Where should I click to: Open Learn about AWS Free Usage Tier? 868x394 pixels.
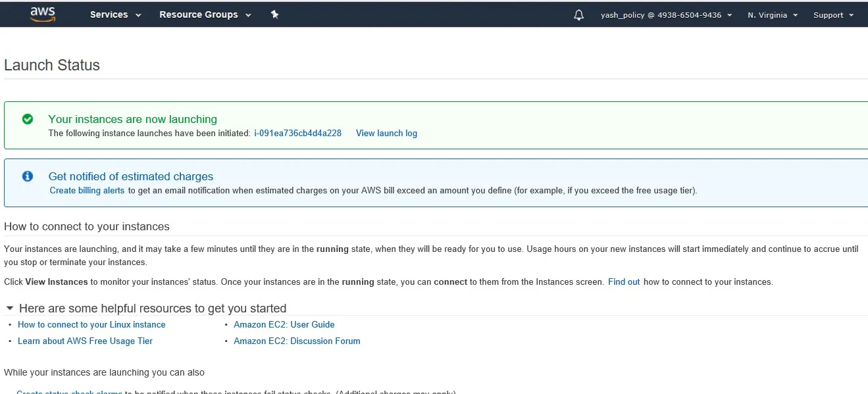click(85, 341)
